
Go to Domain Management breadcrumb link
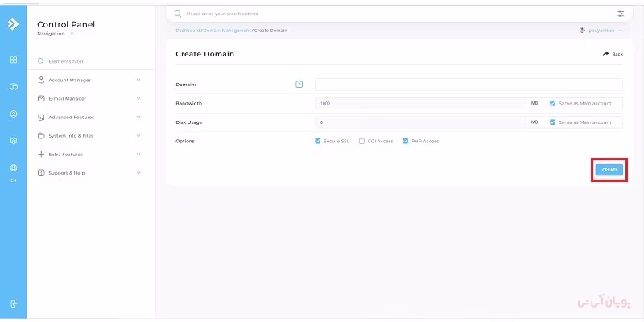tap(227, 31)
